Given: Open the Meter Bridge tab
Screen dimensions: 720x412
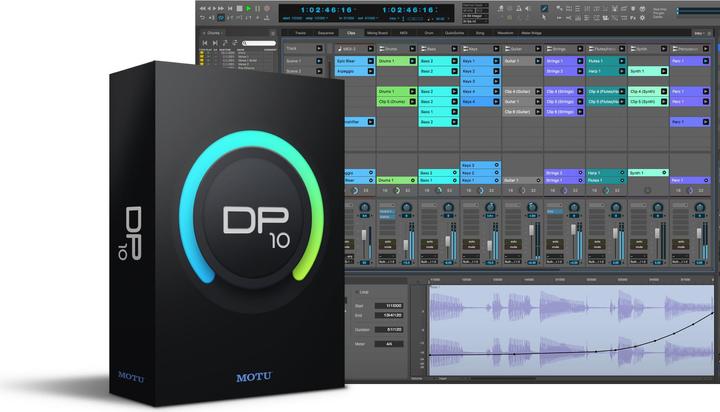Looking at the screenshot, I should click(531, 33).
